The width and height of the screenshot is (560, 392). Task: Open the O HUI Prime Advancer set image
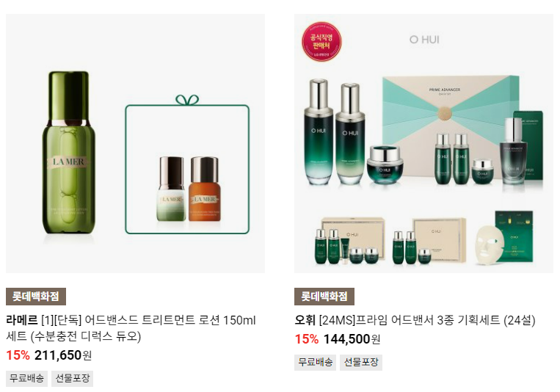pos(423,143)
